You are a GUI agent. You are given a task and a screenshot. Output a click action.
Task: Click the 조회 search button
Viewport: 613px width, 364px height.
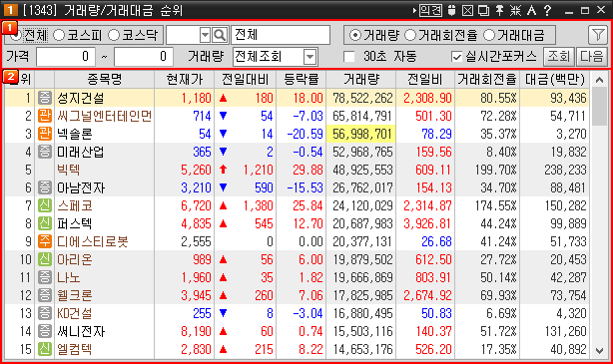pyautogui.click(x=559, y=57)
